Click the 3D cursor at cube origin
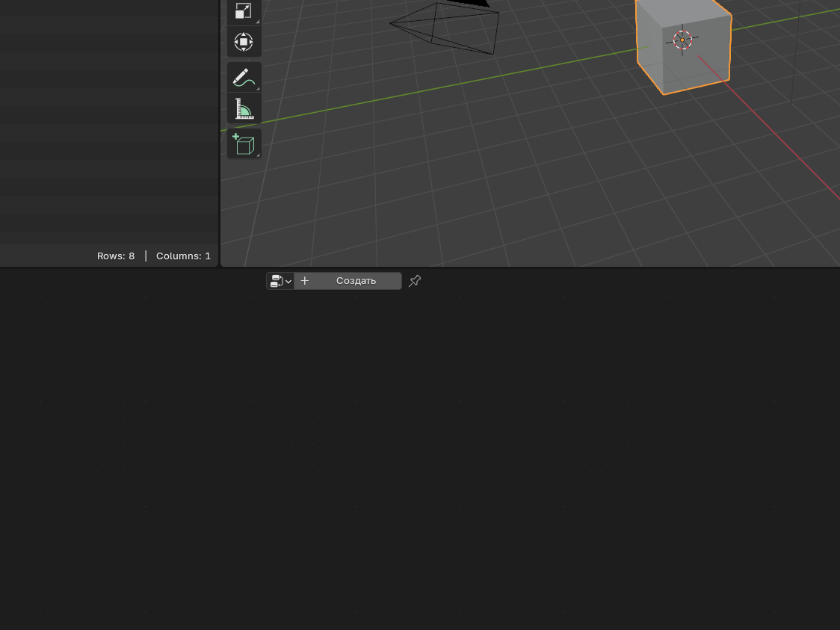Image resolution: width=840 pixels, height=630 pixels. pos(682,40)
